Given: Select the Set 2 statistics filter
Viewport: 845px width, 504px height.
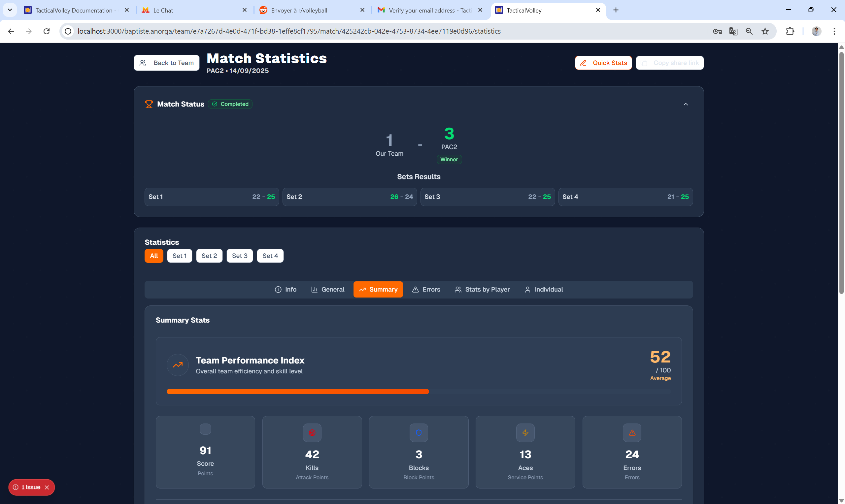Looking at the screenshot, I should (x=209, y=255).
